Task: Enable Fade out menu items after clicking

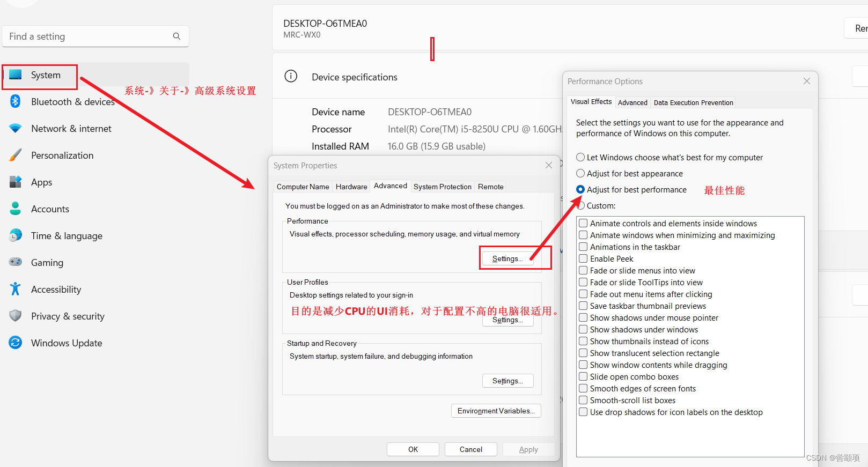Action: point(583,294)
